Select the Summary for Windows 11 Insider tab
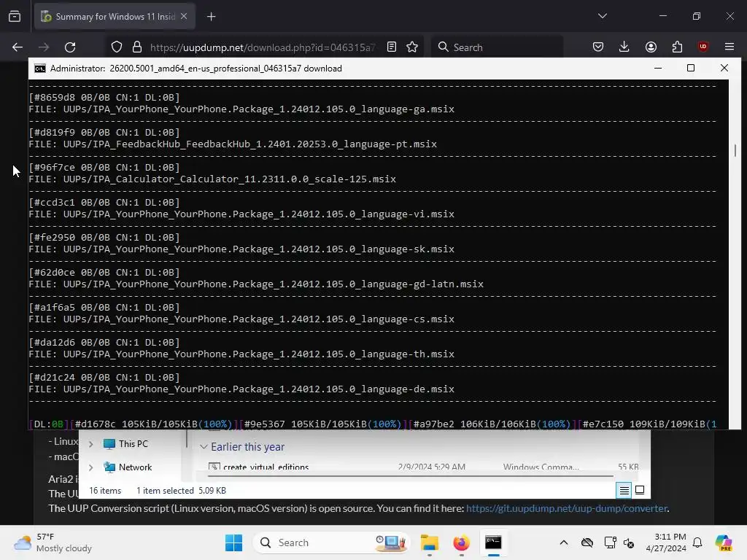The height and width of the screenshot is (560, 747). 115,17
